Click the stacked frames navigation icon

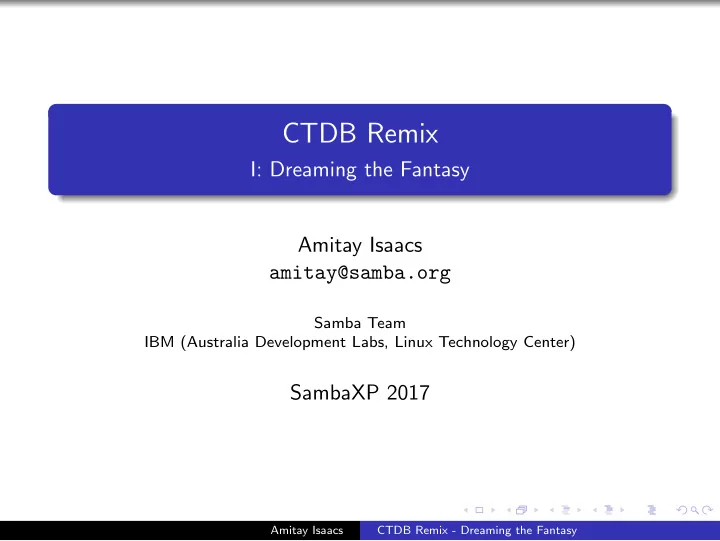click(522, 510)
